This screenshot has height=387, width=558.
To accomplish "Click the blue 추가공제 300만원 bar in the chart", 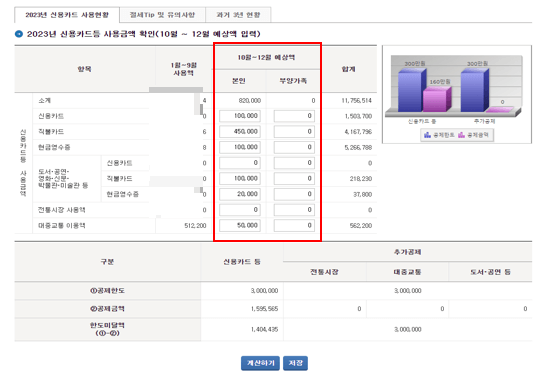I will (x=475, y=90).
